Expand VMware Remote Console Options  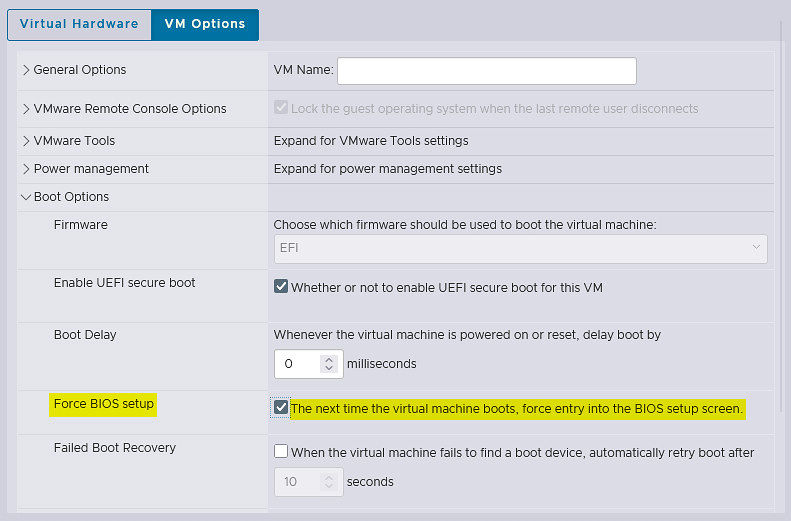[26, 109]
